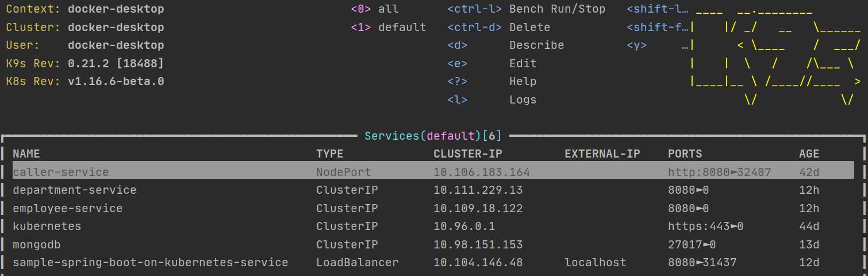
Task: Click the Describe command hint
Action: click(536, 45)
